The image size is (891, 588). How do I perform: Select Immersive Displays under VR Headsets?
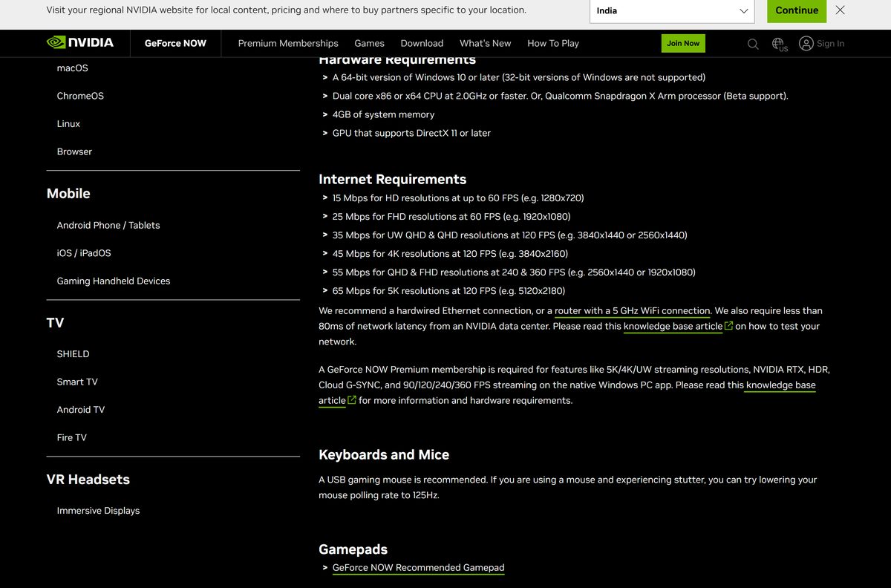click(98, 511)
